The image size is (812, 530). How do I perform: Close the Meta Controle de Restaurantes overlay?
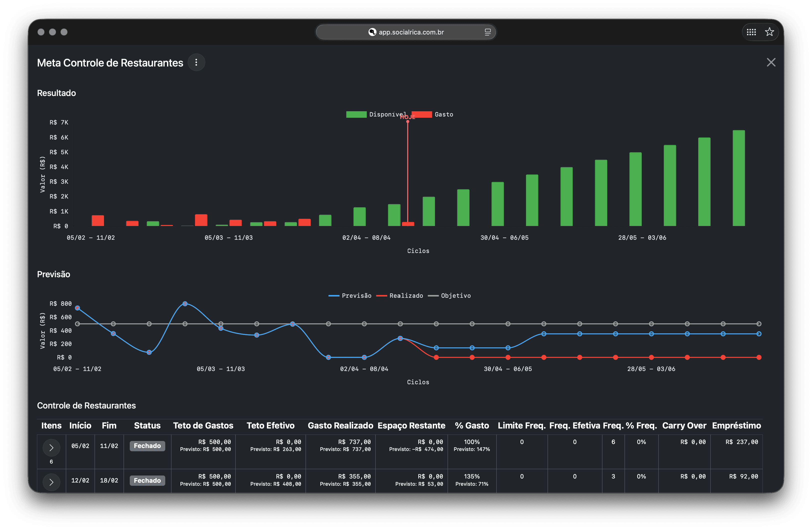(x=771, y=62)
